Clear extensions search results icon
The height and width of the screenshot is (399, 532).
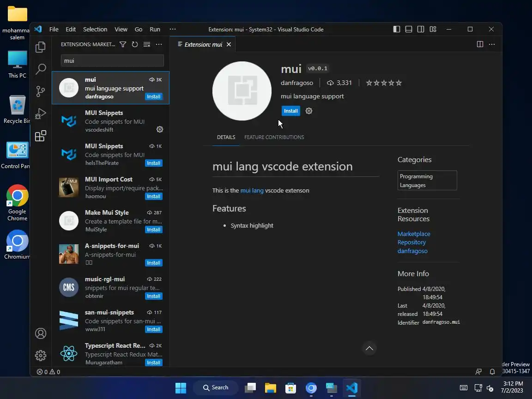[x=146, y=44]
